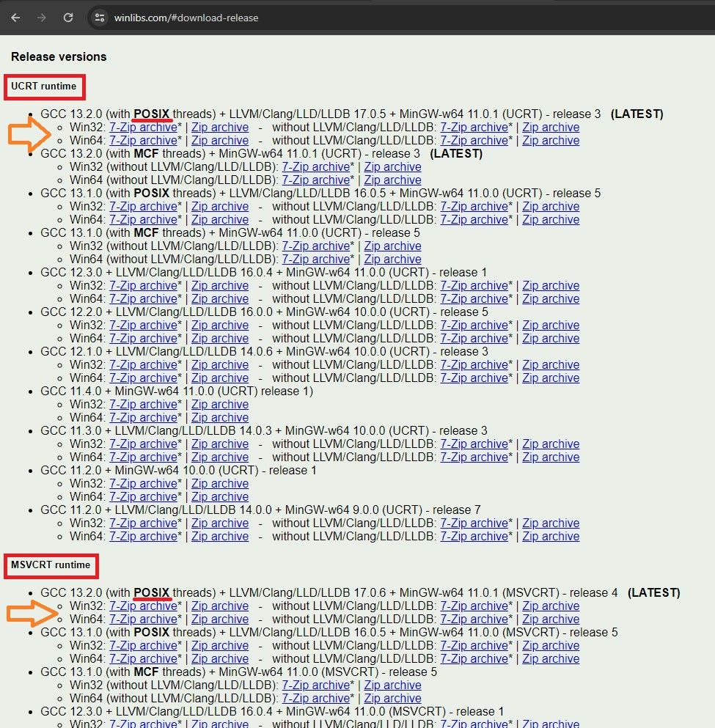Image resolution: width=715 pixels, height=728 pixels.
Task: Download UCRT GCC 13.2.0 MCF Win32 7-Zip archive
Action: click(x=316, y=166)
